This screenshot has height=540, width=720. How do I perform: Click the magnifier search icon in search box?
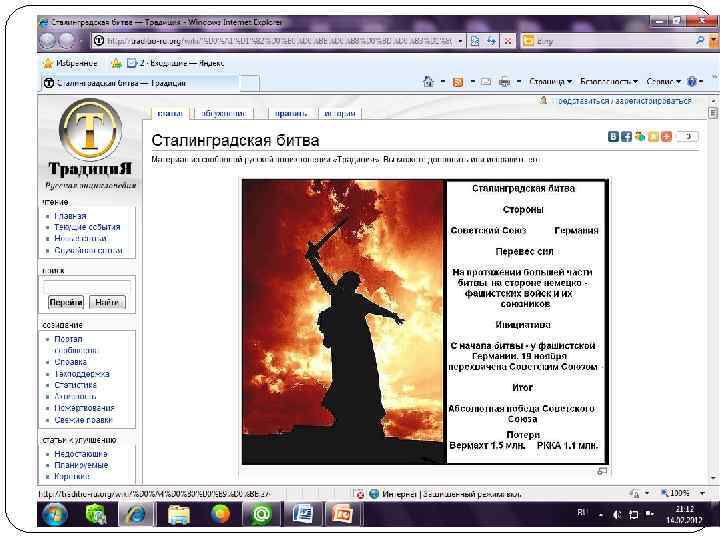[x=700, y=41]
